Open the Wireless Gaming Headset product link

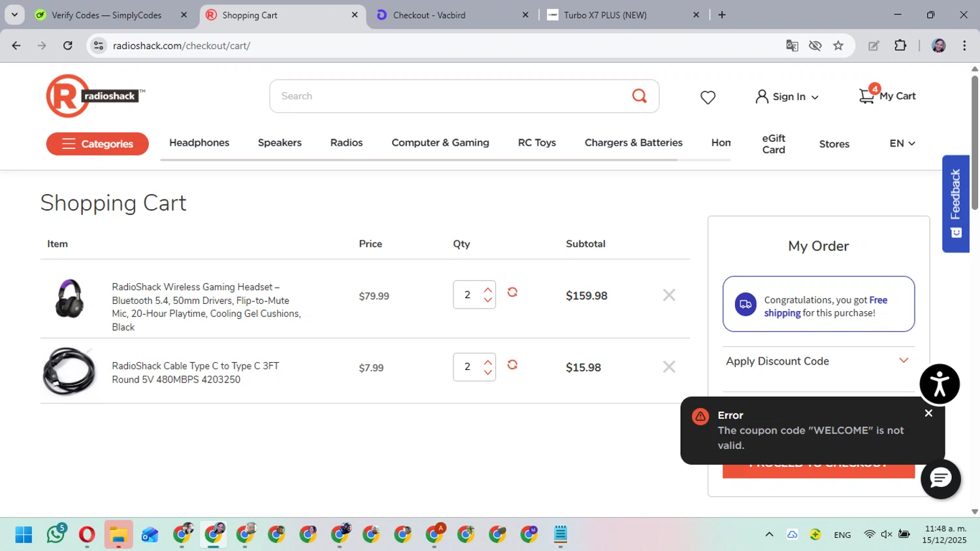pyautogui.click(x=206, y=307)
